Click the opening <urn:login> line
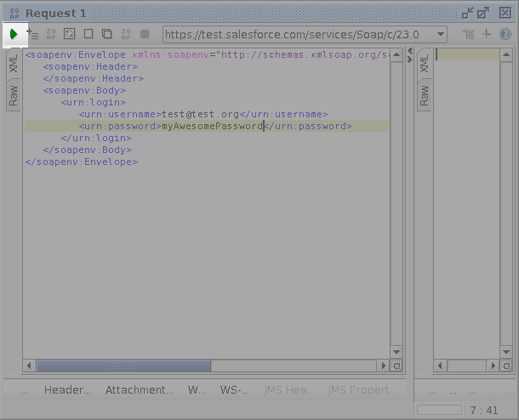The width and height of the screenshot is (519, 420). pos(94,102)
